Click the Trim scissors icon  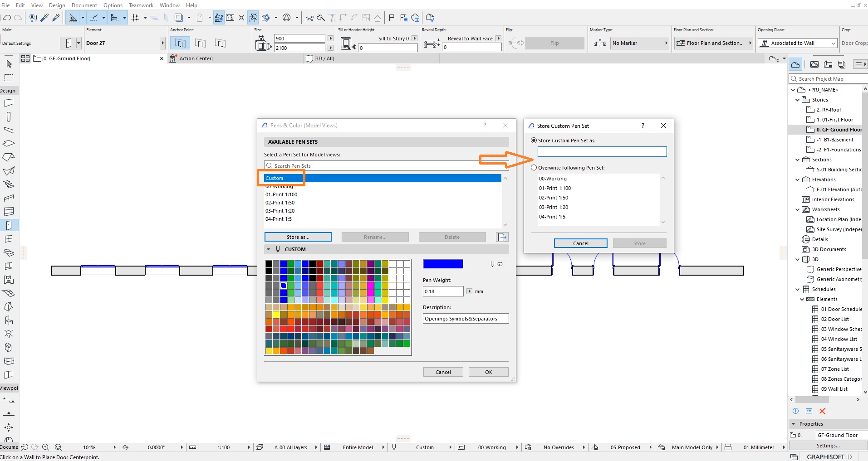(309, 18)
